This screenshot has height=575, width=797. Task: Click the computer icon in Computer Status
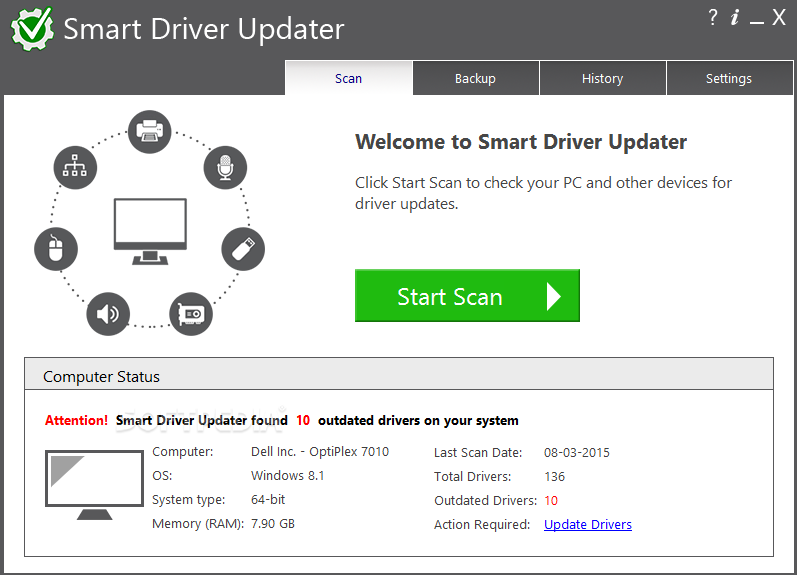(x=95, y=485)
